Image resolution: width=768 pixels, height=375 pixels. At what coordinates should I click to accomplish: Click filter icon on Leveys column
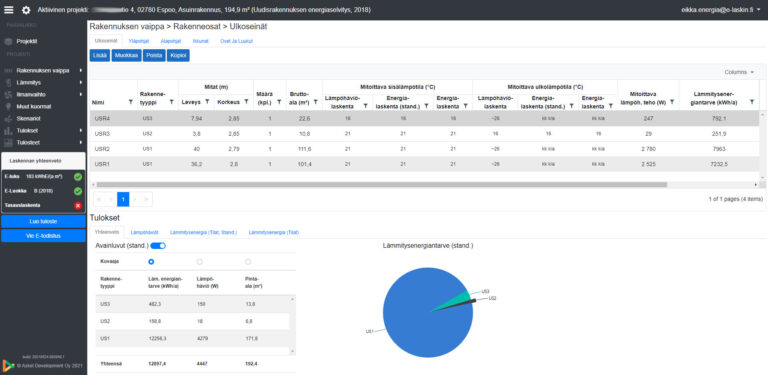click(207, 102)
